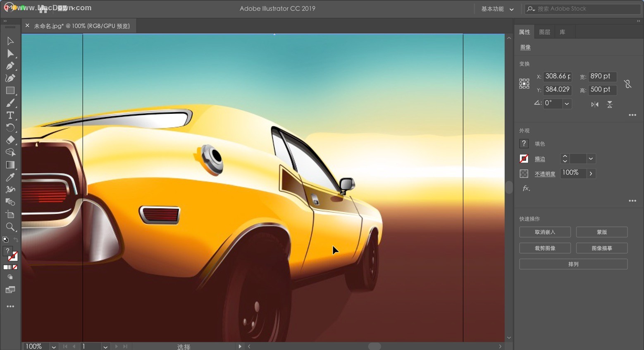Viewport: 644px width, 350px height.
Task: Open the 描边 stroke panel link
Action: pyautogui.click(x=540, y=159)
